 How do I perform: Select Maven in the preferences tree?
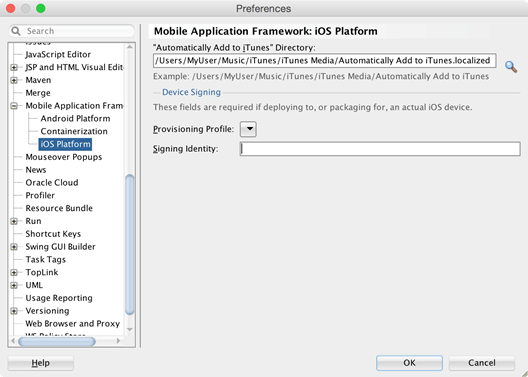tap(38, 80)
